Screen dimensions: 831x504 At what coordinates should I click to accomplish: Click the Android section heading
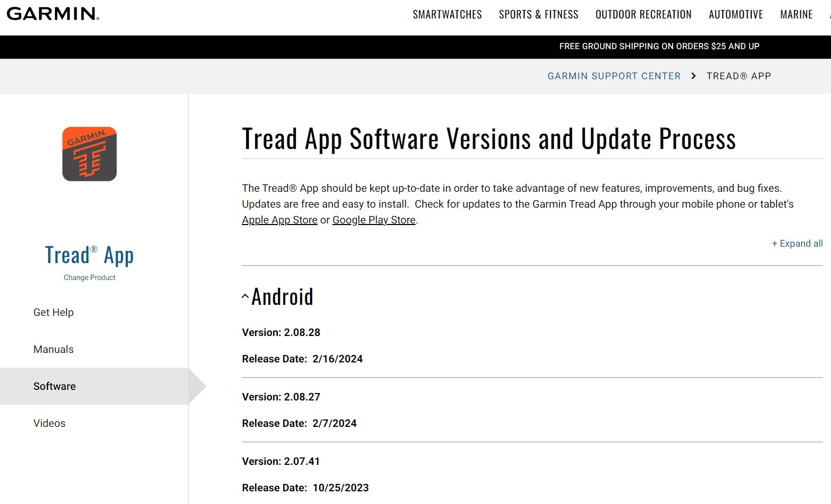coord(282,296)
